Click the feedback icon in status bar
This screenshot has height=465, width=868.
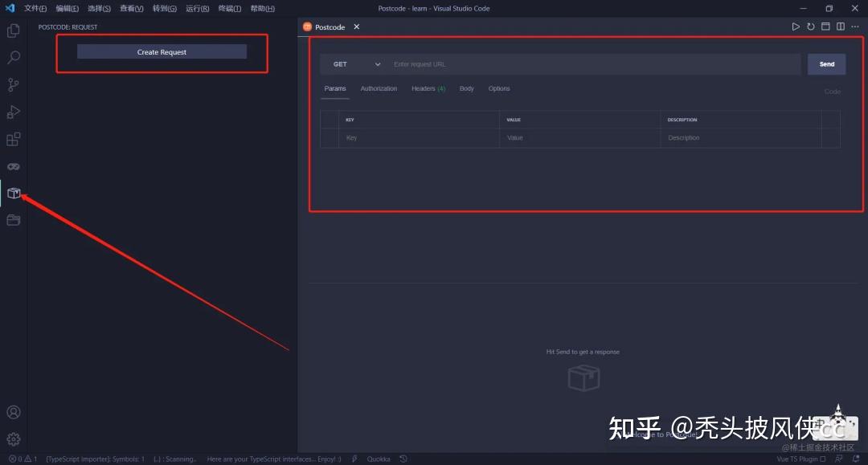coord(840,459)
